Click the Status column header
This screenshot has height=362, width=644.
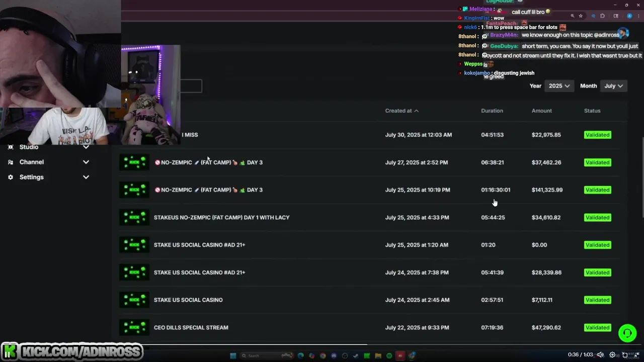pyautogui.click(x=592, y=111)
